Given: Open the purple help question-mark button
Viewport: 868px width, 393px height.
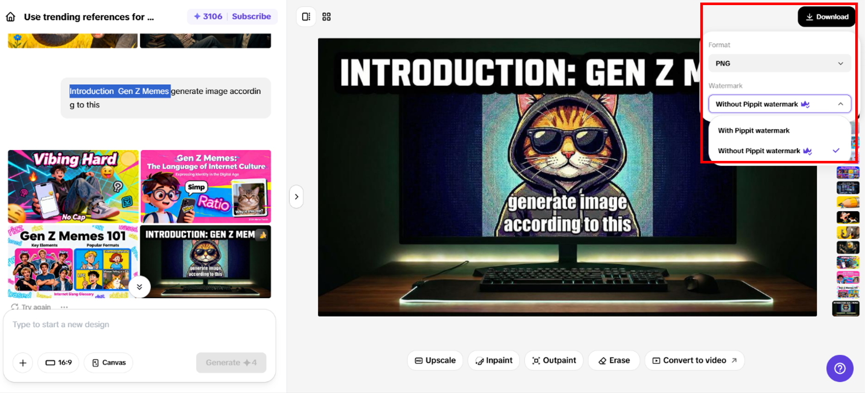Looking at the screenshot, I should click(x=839, y=368).
